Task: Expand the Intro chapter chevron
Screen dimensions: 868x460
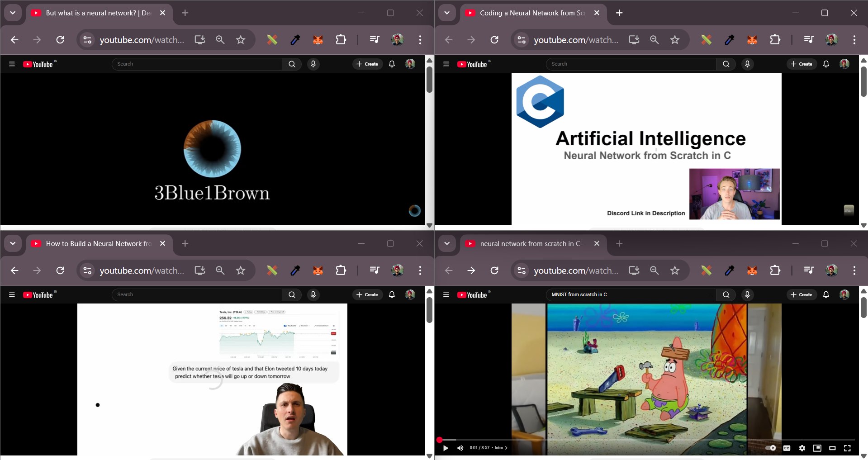Action: tap(506, 448)
